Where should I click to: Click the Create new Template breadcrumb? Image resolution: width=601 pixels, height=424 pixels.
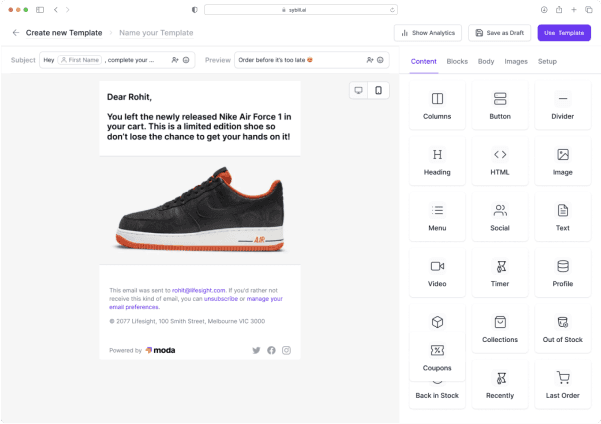(64, 33)
